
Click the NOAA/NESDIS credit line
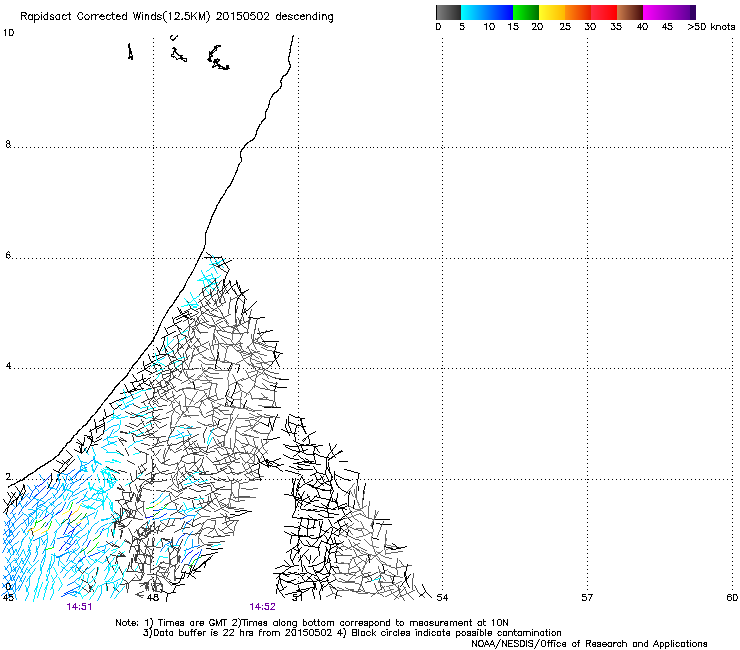point(589,644)
